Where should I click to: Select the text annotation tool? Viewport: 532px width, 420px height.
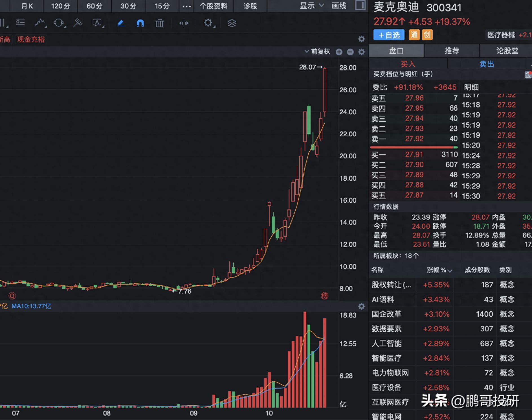click(97, 23)
